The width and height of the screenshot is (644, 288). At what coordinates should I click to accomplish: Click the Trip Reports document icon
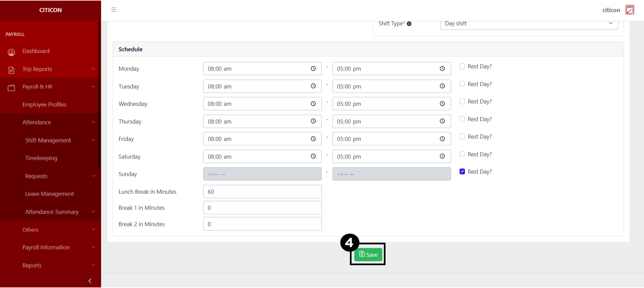(11, 70)
